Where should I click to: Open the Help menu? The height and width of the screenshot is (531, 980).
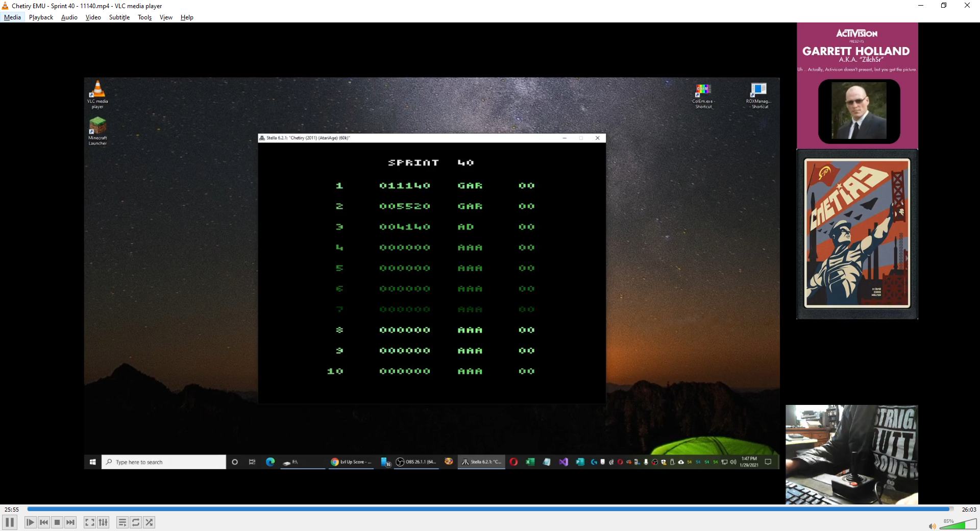(187, 17)
